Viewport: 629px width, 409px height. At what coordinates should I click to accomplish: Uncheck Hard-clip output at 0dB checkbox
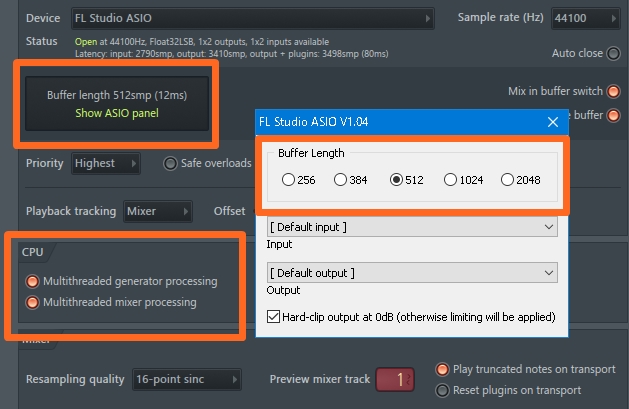click(x=273, y=317)
